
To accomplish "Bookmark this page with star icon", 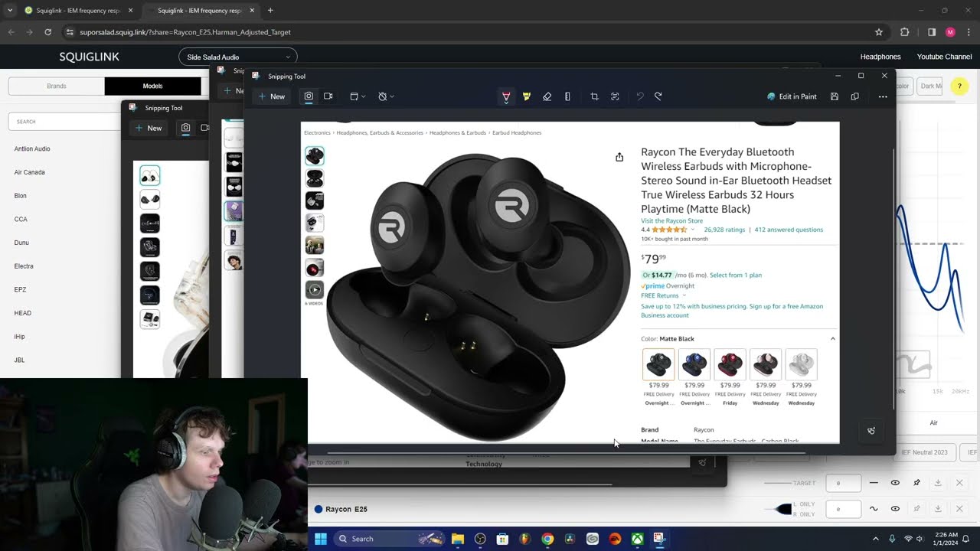I will (879, 32).
